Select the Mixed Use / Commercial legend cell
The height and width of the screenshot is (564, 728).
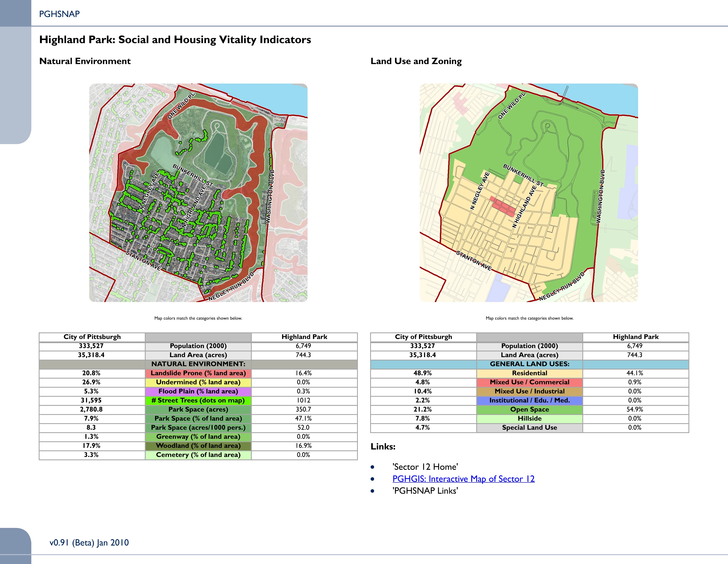[x=529, y=382]
